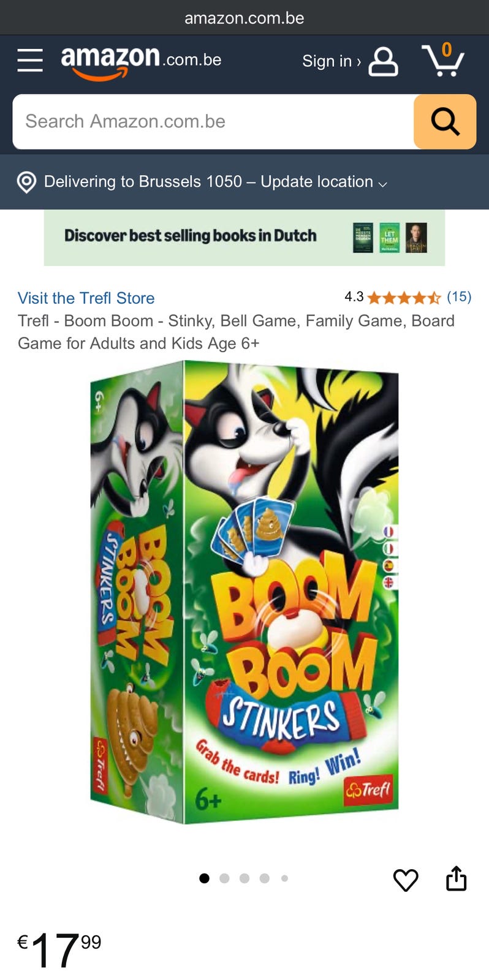Add product to wishlist with heart icon
The height and width of the screenshot is (980, 489).
(406, 880)
